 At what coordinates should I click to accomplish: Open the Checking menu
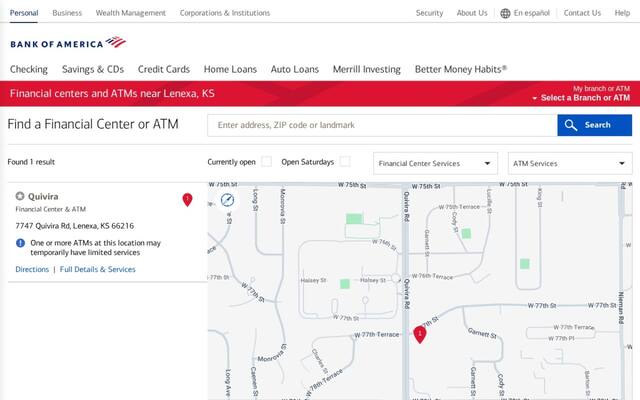29,69
